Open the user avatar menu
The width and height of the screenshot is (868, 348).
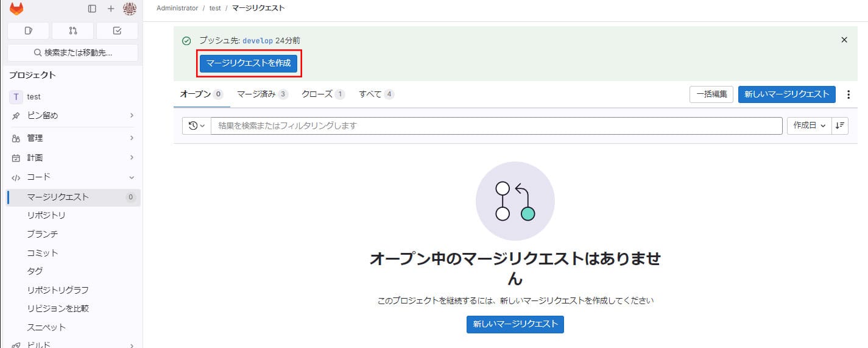(x=130, y=9)
